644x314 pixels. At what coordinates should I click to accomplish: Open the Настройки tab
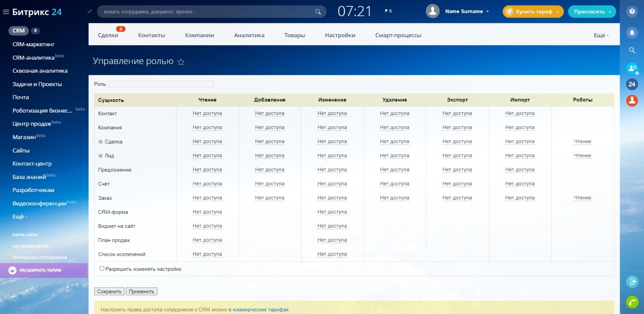click(340, 35)
